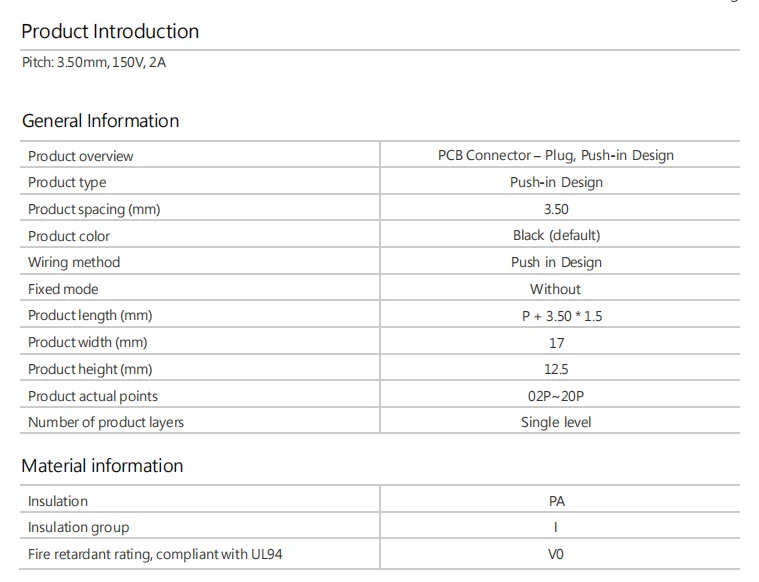Click the 3.50 product spacing value
This screenshot has width=759, height=582.
click(555, 209)
